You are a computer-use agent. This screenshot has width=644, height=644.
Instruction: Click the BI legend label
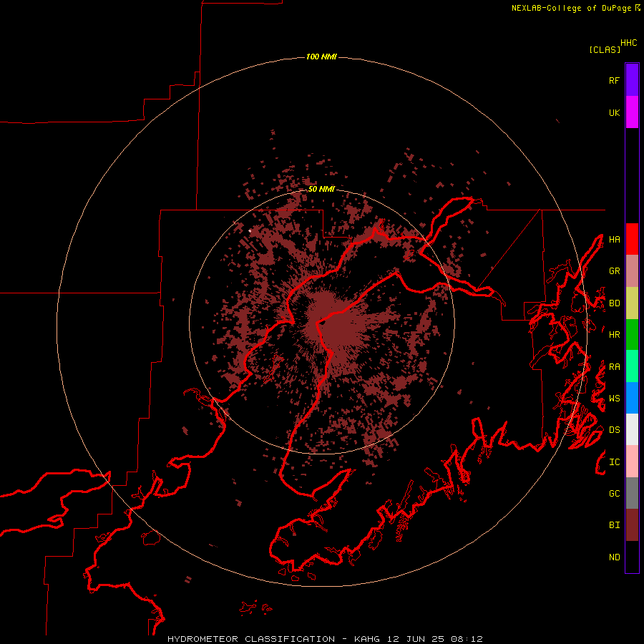tap(614, 525)
